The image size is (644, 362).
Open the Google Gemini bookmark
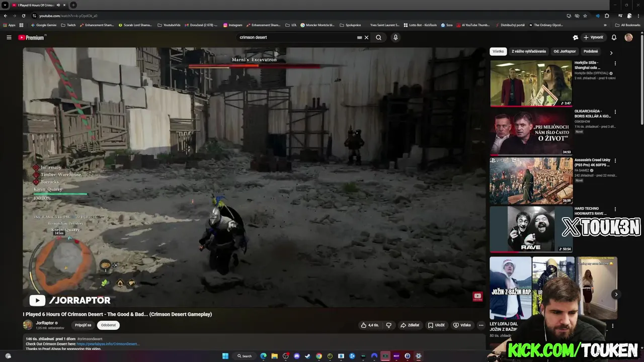tap(43, 25)
